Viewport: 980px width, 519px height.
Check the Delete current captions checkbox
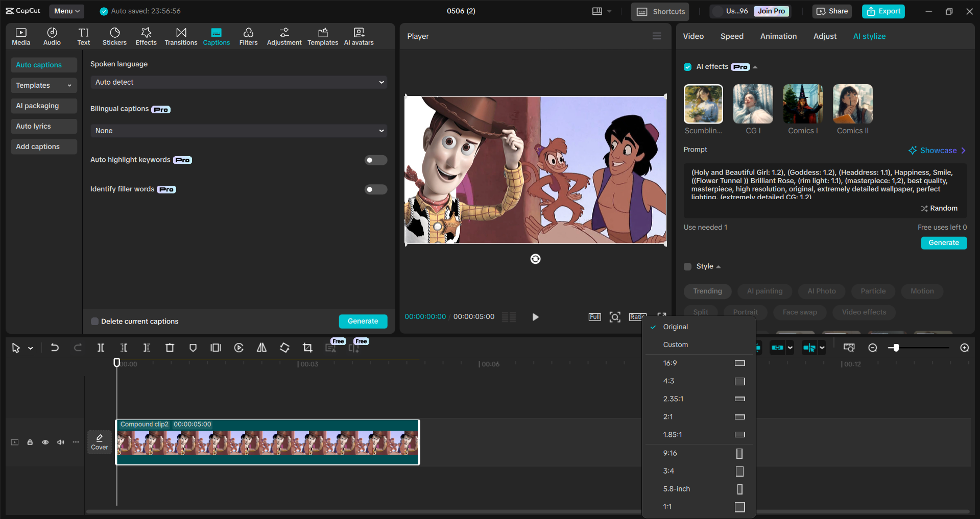pyautogui.click(x=94, y=321)
